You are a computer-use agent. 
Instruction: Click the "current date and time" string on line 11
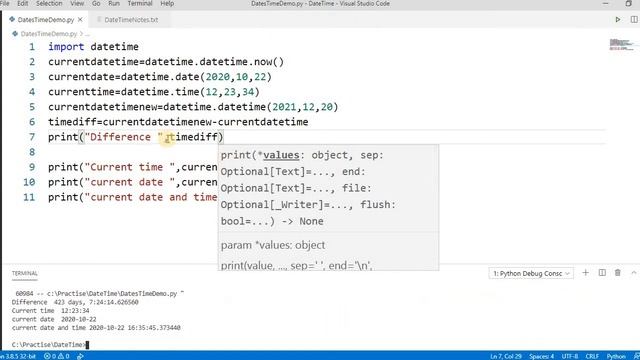point(151,198)
